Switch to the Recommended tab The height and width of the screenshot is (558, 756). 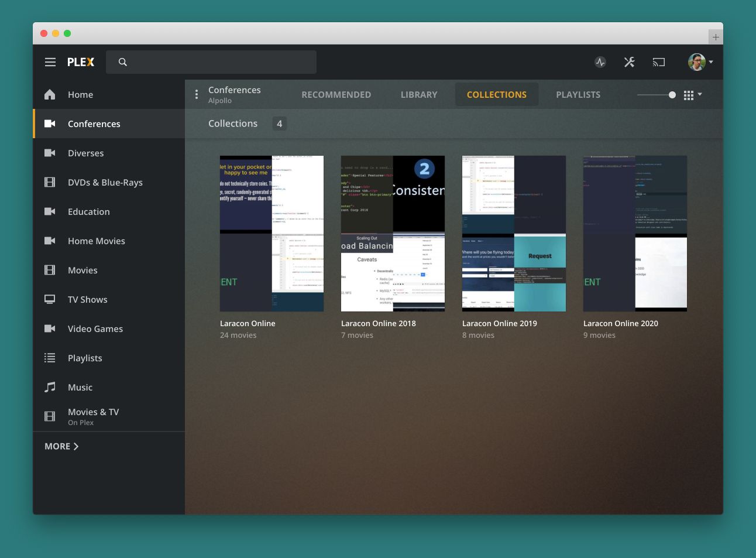tap(336, 94)
